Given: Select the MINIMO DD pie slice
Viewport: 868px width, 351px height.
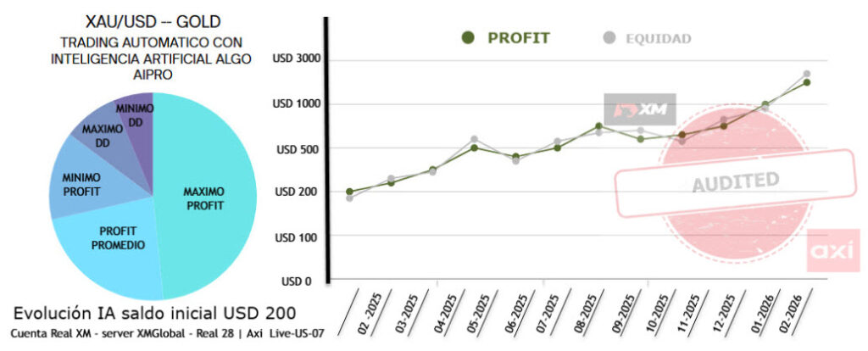Looking at the screenshot, I should [x=136, y=116].
